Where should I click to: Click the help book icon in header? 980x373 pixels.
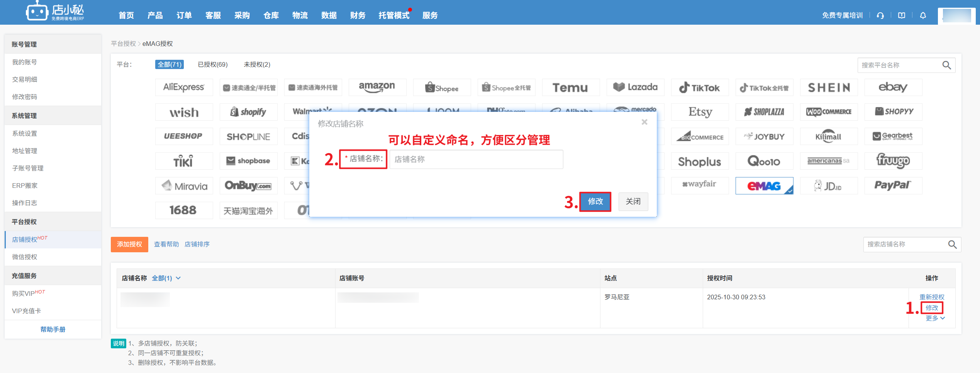pos(902,15)
